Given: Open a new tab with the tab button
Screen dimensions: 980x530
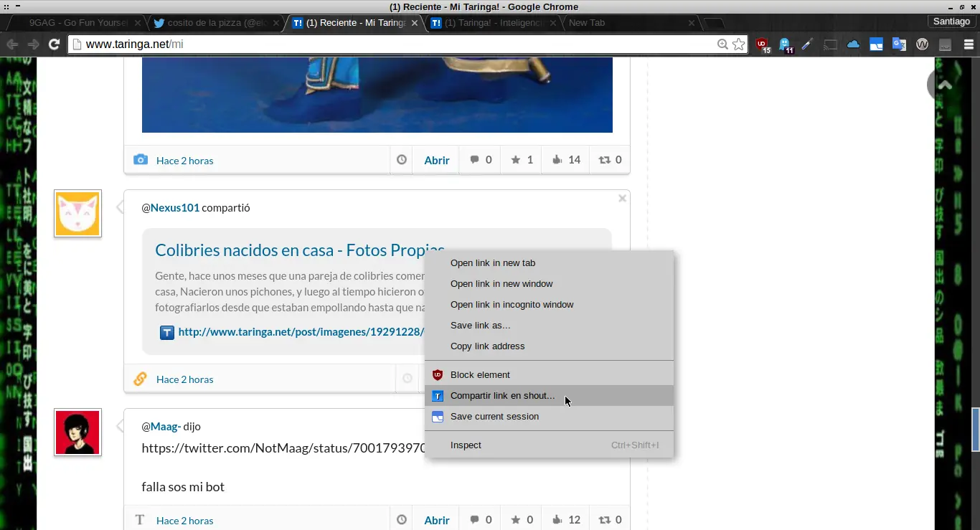Looking at the screenshot, I should [713, 23].
